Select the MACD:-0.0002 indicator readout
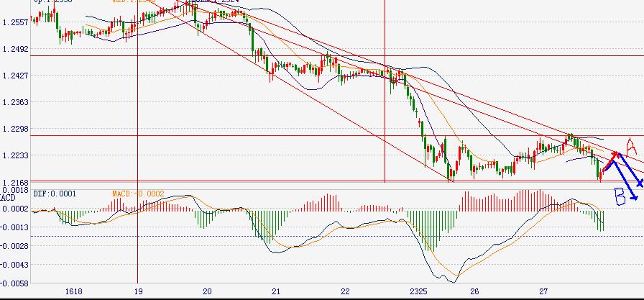Image resolution: width=644 pixels, height=300 pixels. pyautogui.click(x=139, y=194)
